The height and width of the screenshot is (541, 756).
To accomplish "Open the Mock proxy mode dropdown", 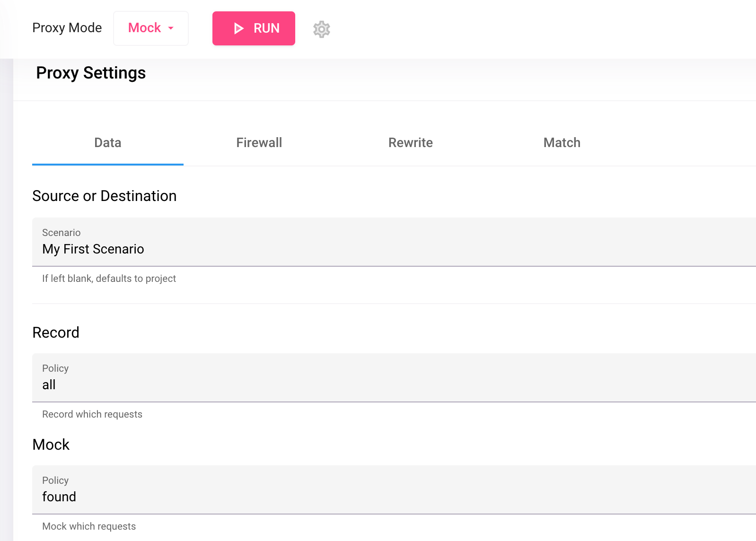I will (151, 28).
